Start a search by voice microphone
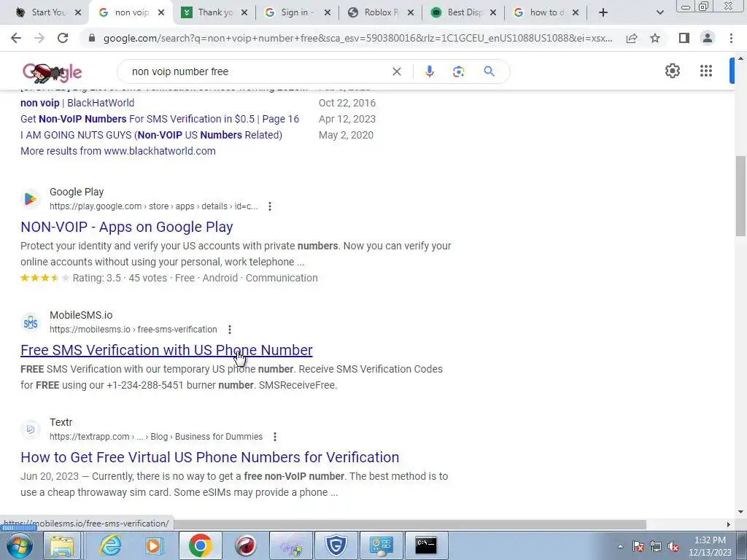This screenshot has height=560, width=747. click(429, 71)
